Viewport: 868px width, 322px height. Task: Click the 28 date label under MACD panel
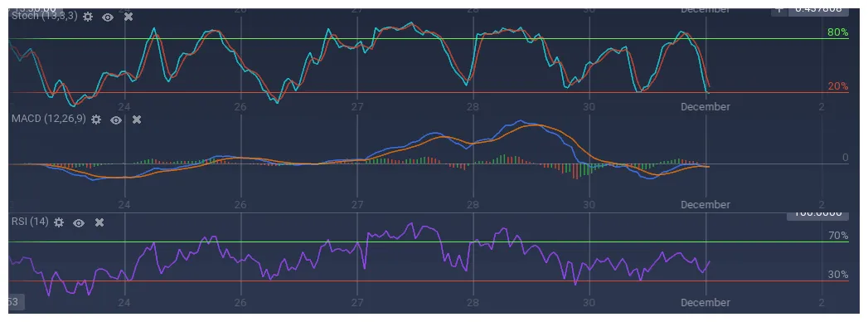tap(473, 204)
